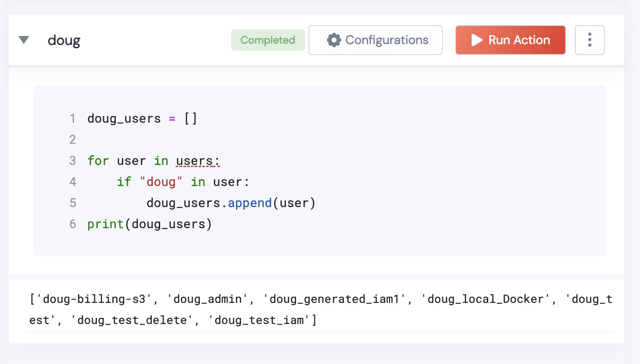The width and height of the screenshot is (640, 364).
Task: Click the print keyword on line 6
Action: coord(105,224)
